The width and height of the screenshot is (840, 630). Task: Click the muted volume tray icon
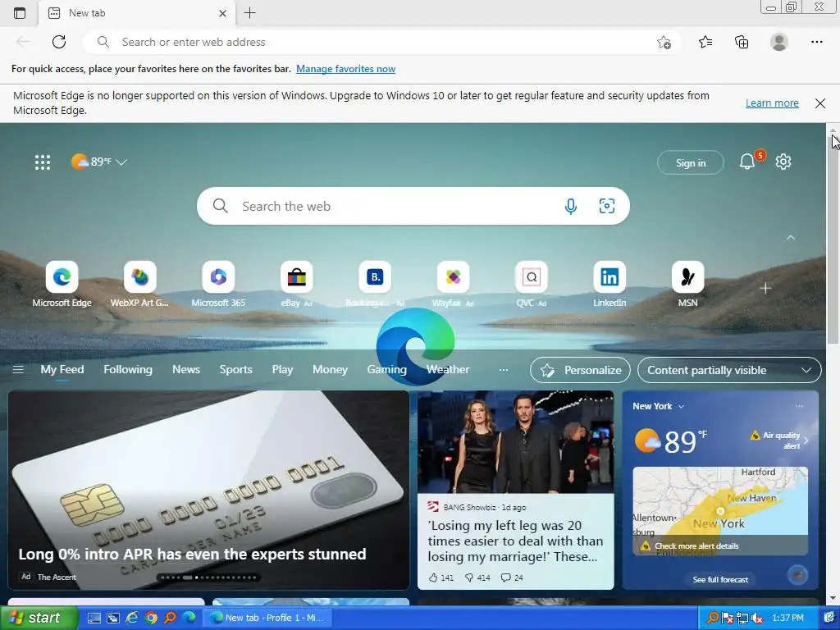757,618
